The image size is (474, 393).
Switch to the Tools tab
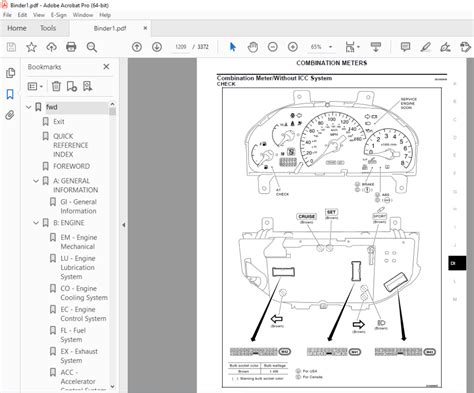48,28
